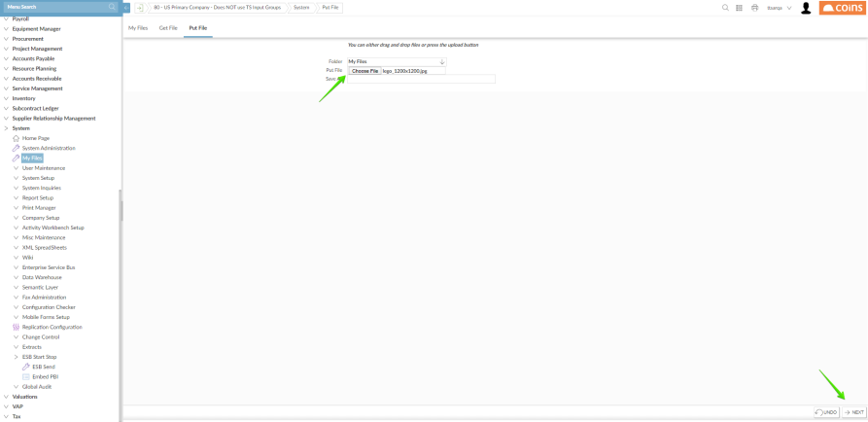Select the Put File tab

click(198, 27)
